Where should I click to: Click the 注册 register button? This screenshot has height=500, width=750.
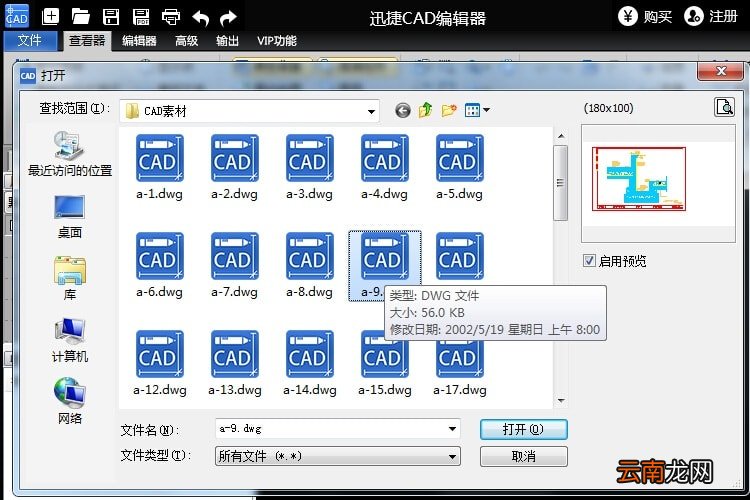tap(711, 16)
